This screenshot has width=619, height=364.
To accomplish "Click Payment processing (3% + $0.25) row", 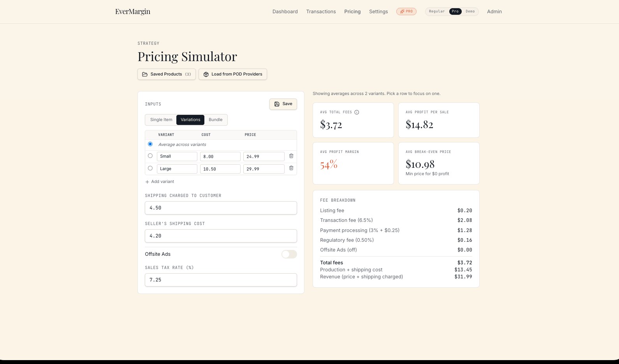I will 396,230.
